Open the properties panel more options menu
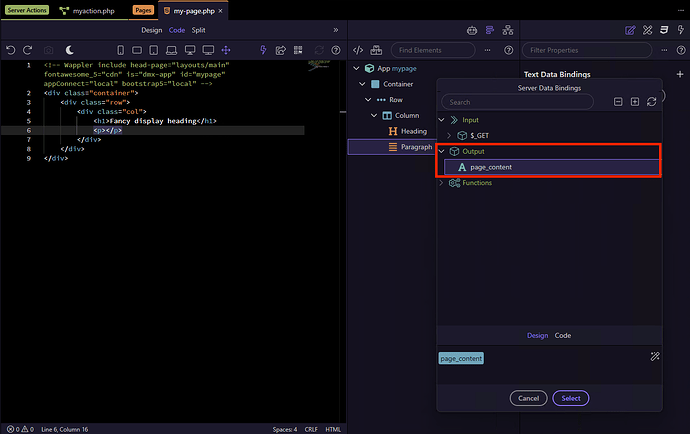 pos(664,50)
